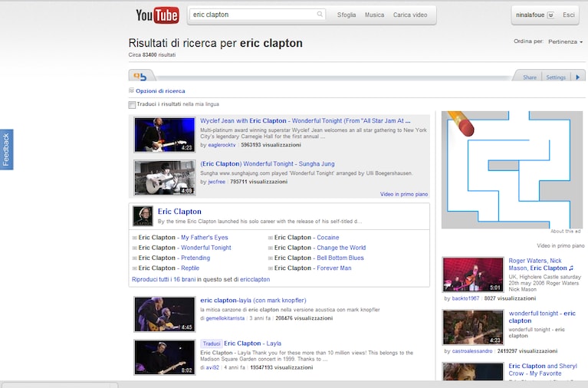The image size is (588, 388).
Task: Click playlist icon beside Reptile
Action: tap(135, 268)
